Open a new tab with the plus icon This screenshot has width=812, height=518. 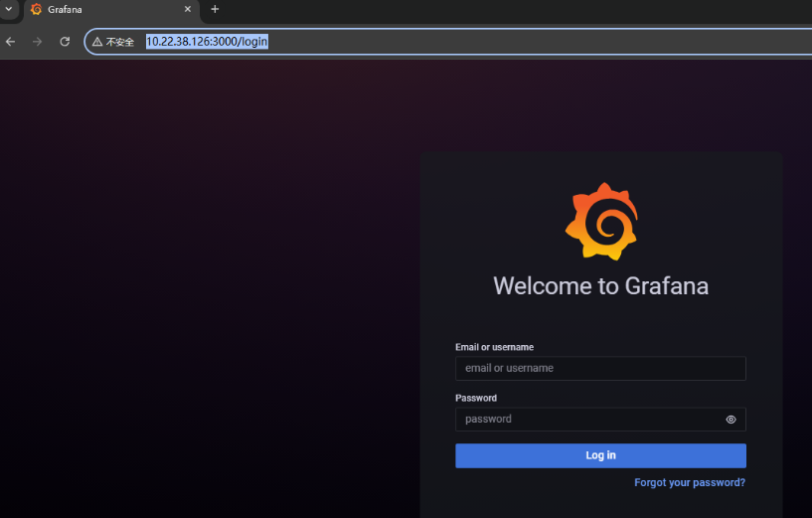point(215,9)
